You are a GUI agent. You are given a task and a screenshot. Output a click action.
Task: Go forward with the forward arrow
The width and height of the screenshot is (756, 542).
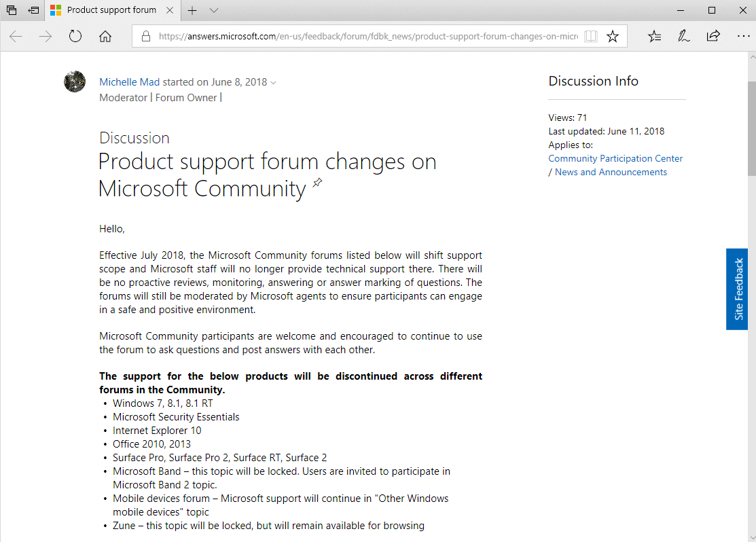click(46, 36)
